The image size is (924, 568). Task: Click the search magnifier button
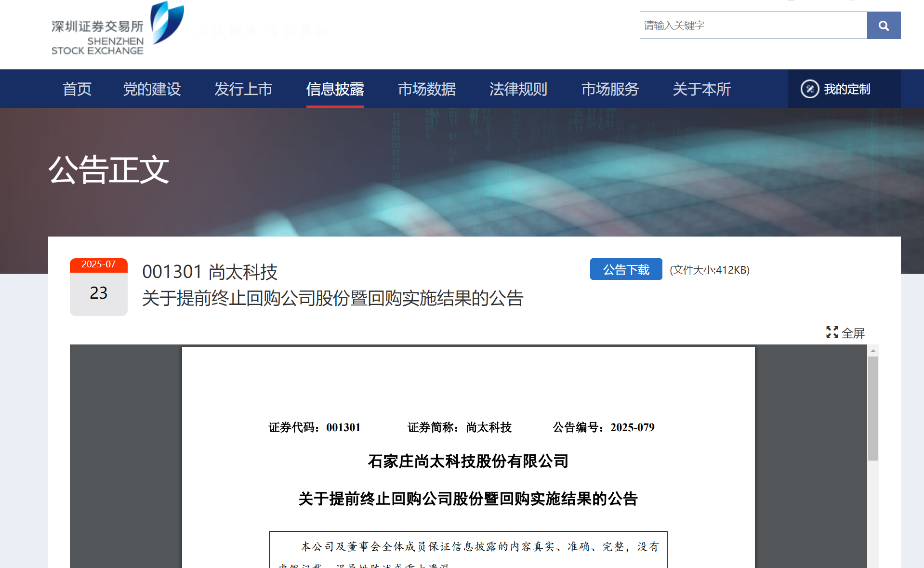pos(884,26)
